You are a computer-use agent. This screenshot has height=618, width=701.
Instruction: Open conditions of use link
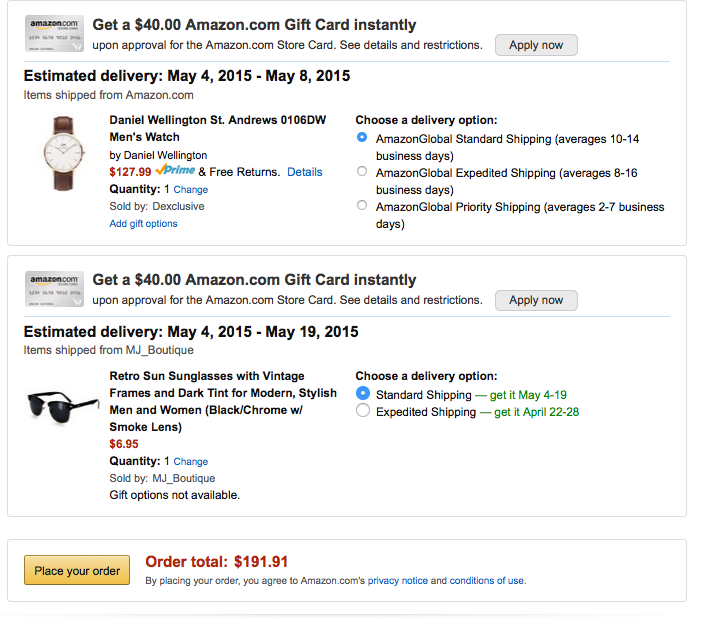tap(486, 580)
